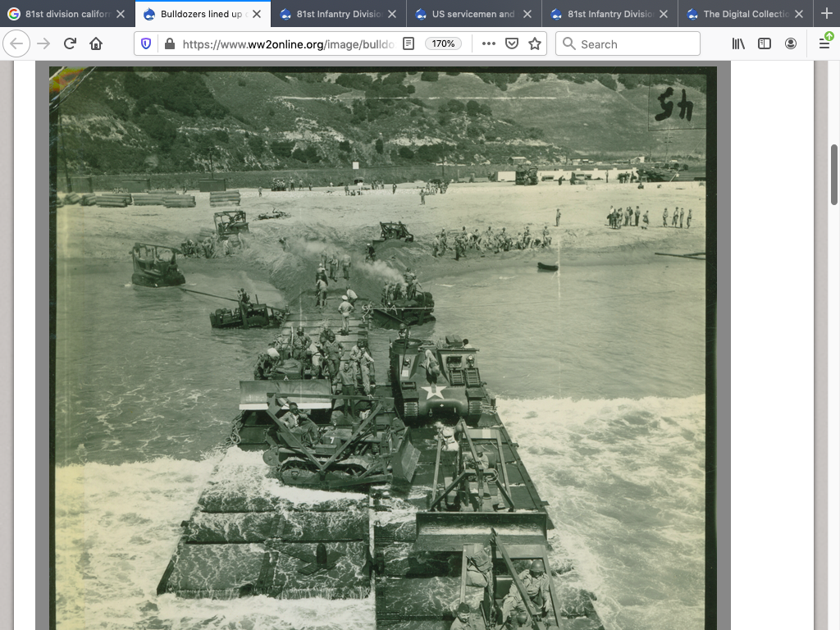840x630 pixels.
Task: Open a new tab with plus button
Action: point(826,14)
